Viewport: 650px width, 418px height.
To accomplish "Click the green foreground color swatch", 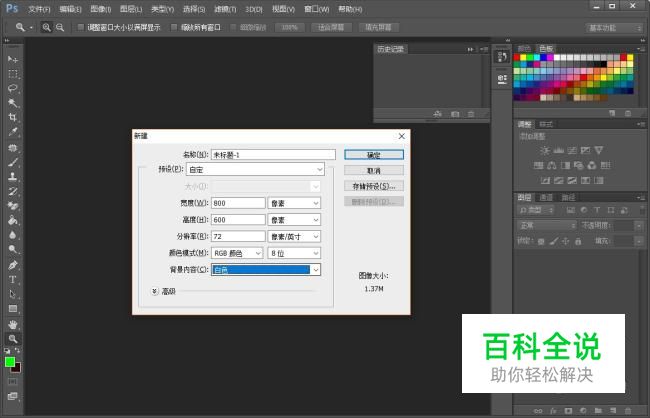I will coord(11,361).
